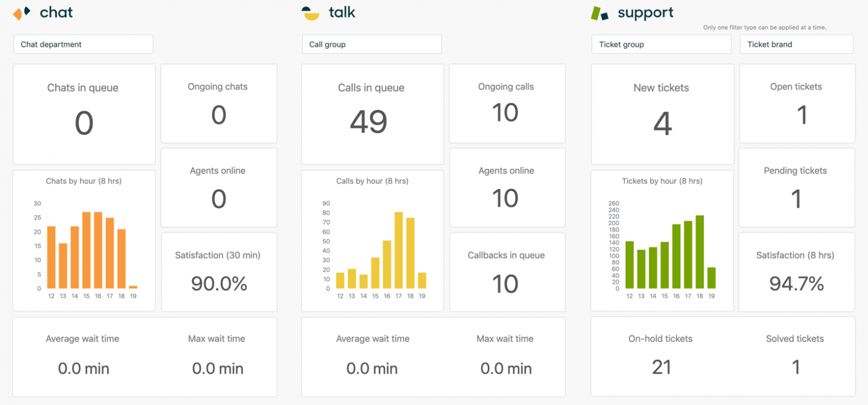
Task: Open the Ticket group filter
Action: [661, 44]
